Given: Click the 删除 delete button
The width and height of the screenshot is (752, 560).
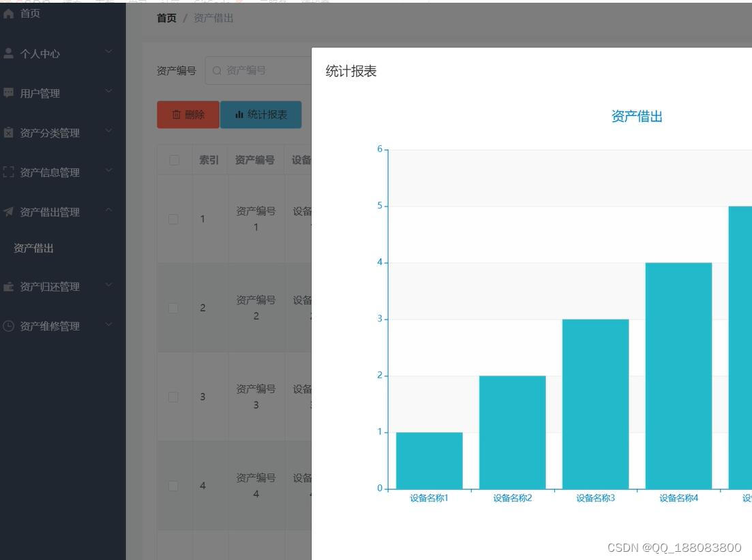Looking at the screenshot, I should coord(187,114).
